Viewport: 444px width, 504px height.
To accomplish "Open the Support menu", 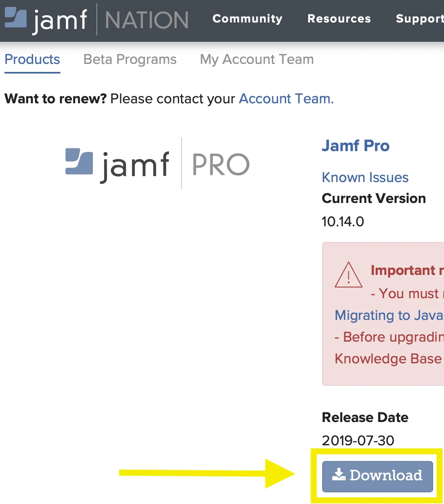I will (419, 19).
